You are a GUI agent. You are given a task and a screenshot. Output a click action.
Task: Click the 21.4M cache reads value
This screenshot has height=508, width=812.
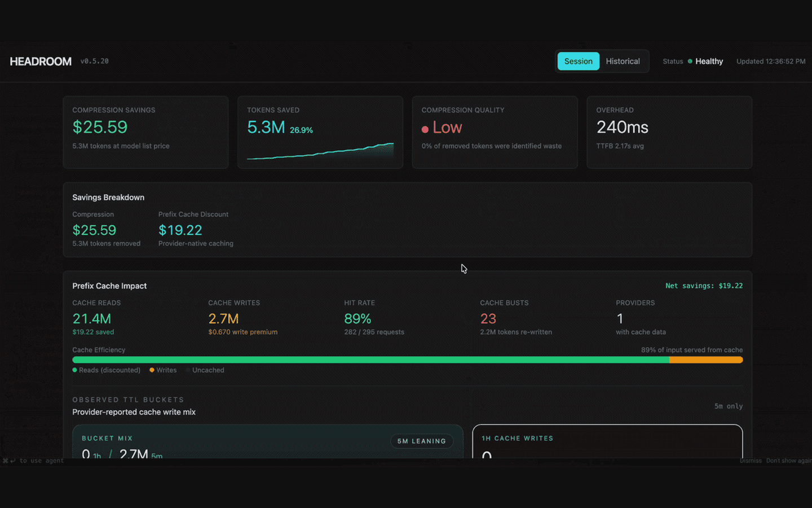(x=91, y=318)
